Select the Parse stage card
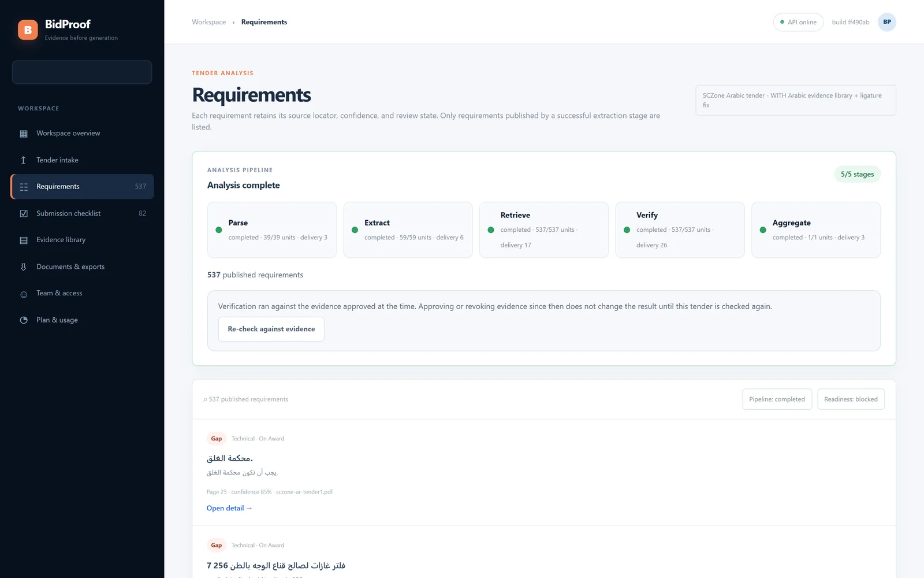Screen dimensions: 924x578 [272, 230]
